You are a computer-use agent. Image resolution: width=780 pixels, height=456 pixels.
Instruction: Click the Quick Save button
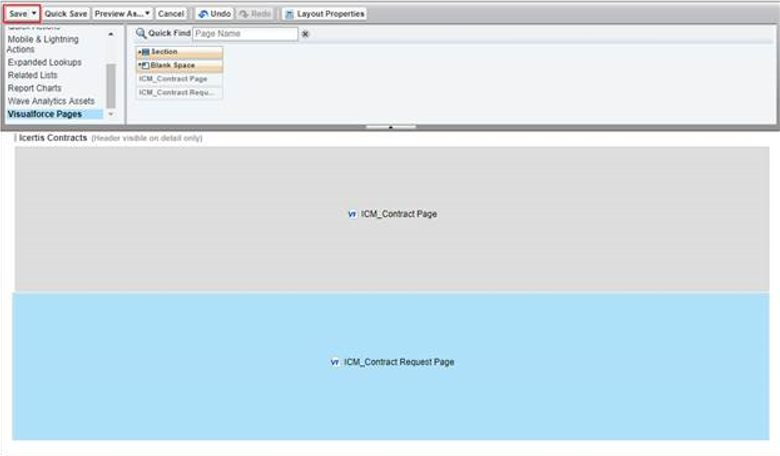pos(66,14)
